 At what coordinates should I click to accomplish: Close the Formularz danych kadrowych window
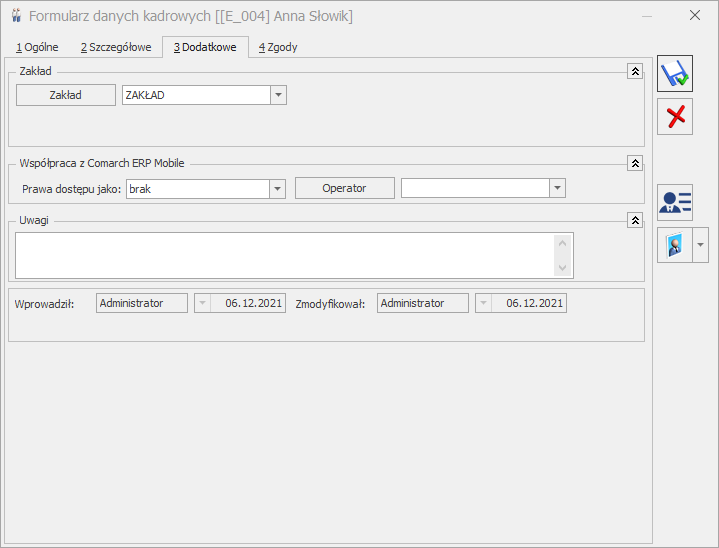click(695, 15)
